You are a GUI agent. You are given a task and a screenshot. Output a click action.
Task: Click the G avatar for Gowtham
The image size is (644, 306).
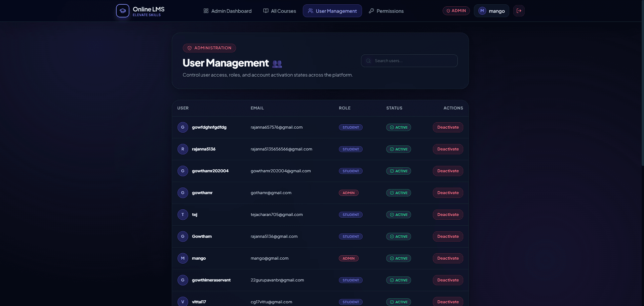pos(183,236)
